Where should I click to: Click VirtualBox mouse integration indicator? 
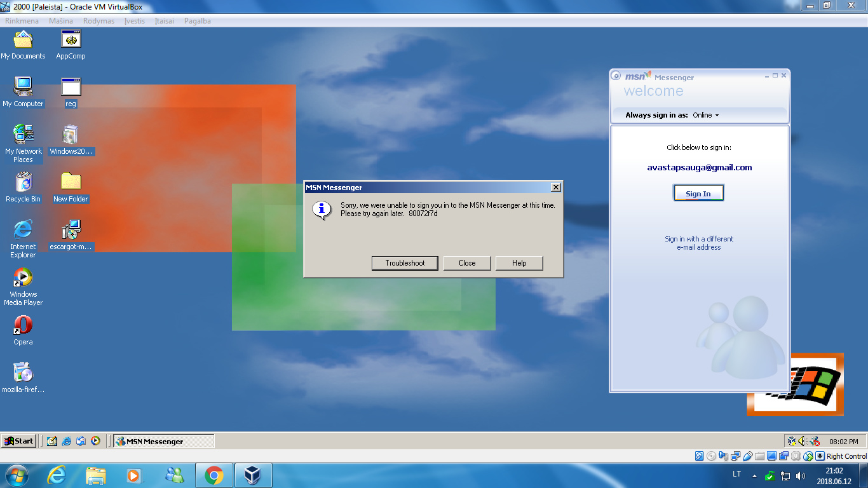point(808,456)
